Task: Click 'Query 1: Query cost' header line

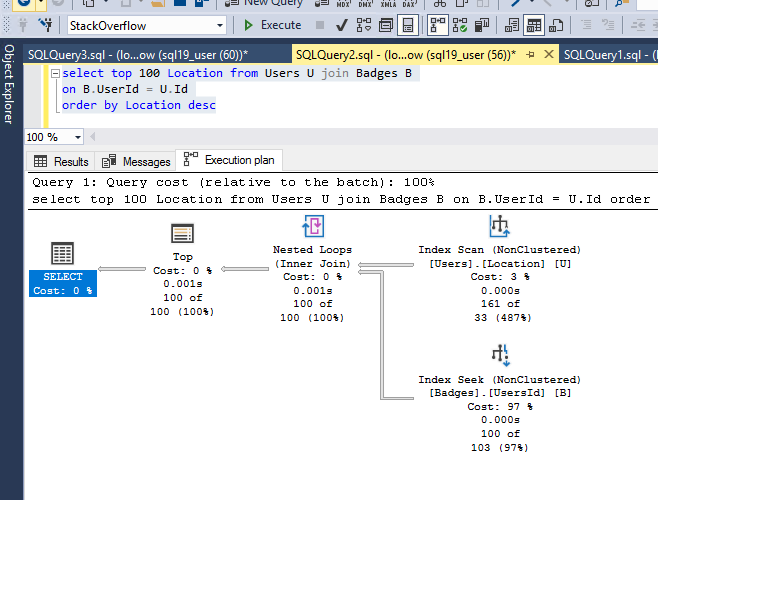Action: point(233,183)
